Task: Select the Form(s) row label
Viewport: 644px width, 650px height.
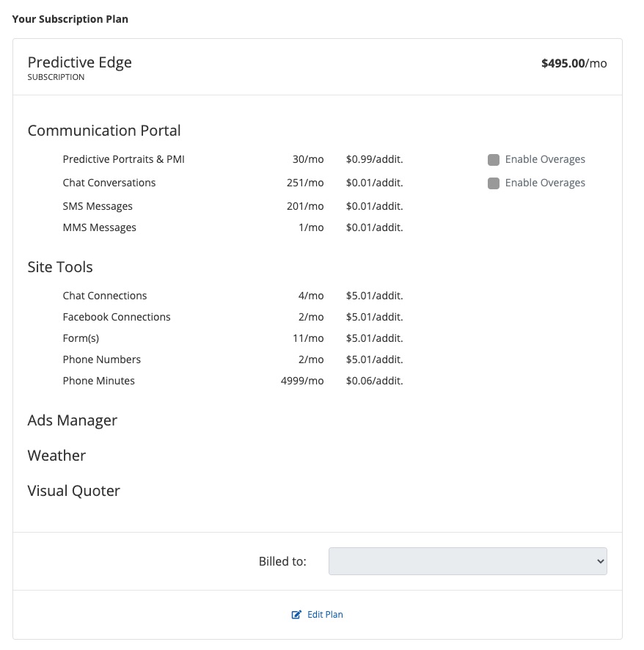Action: click(81, 338)
